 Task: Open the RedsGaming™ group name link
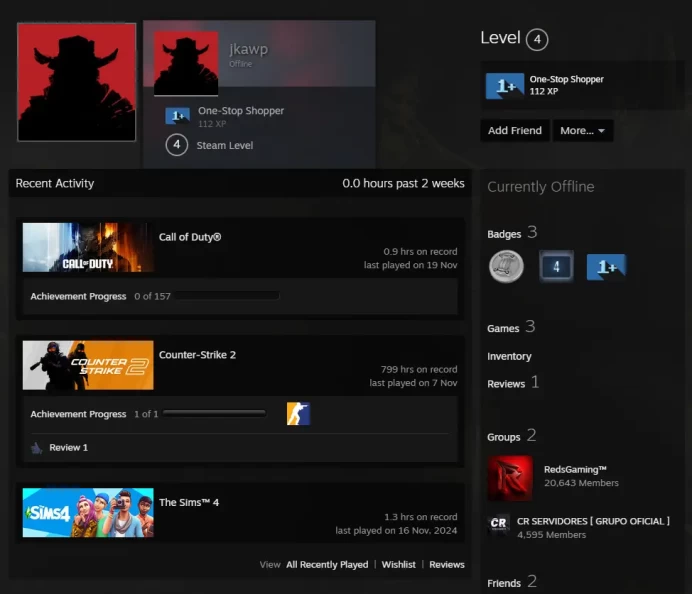pyautogui.click(x=575, y=470)
